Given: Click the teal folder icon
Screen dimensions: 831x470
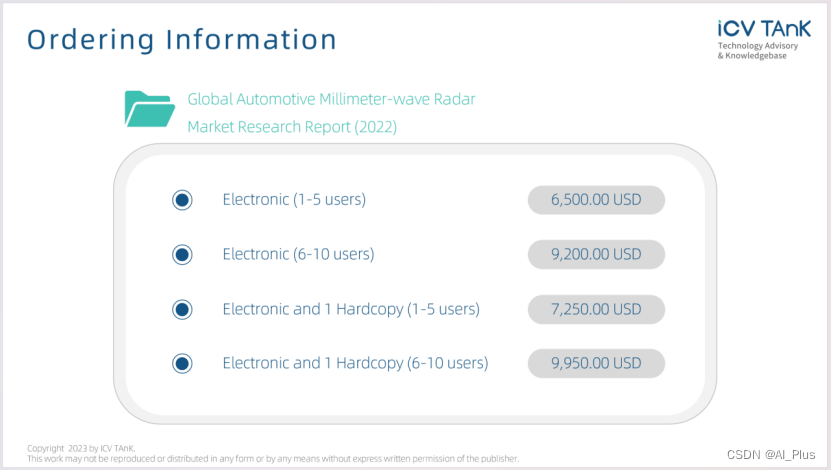Looking at the screenshot, I should pos(149,109).
